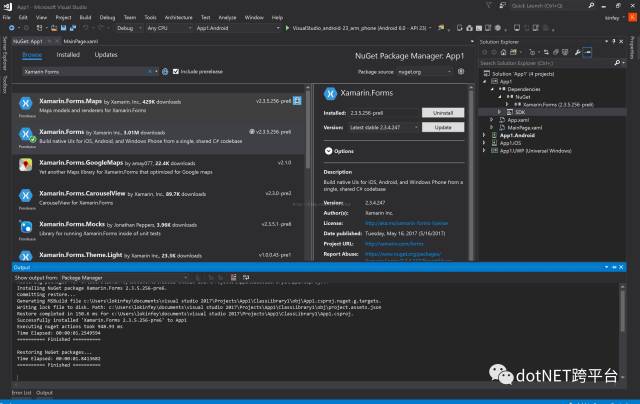Select App.xaml in Solution Explorer
Screen dimensions: 640x404
pyautogui.click(x=518, y=120)
